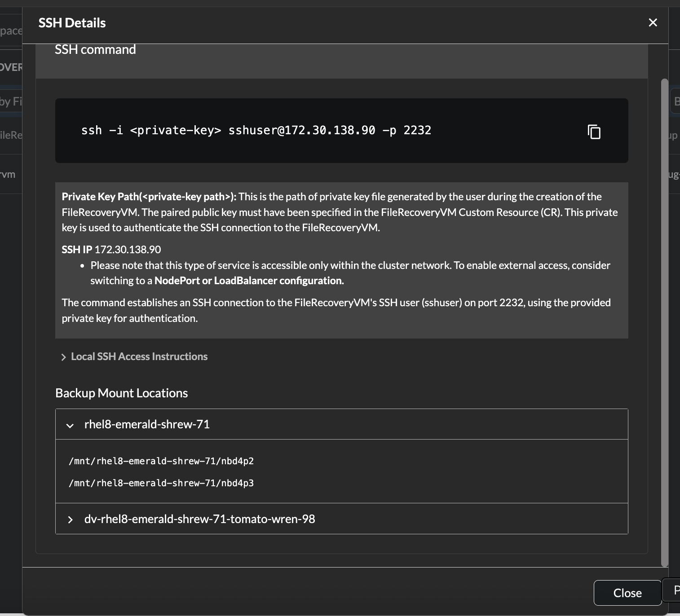The height and width of the screenshot is (616, 680).
Task: Click the bold NodePort or LoadBalancer configuration text
Action: click(249, 281)
